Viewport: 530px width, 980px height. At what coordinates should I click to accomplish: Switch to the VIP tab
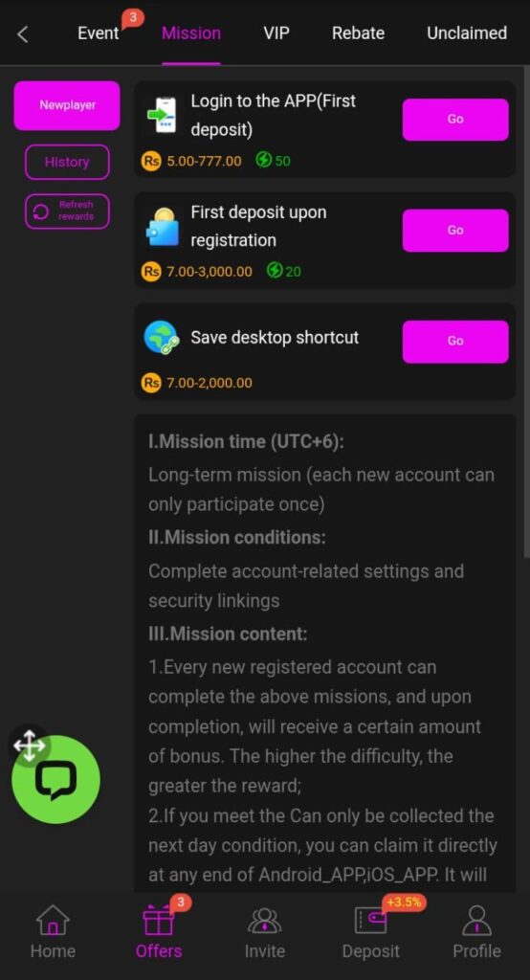point(276,33)
